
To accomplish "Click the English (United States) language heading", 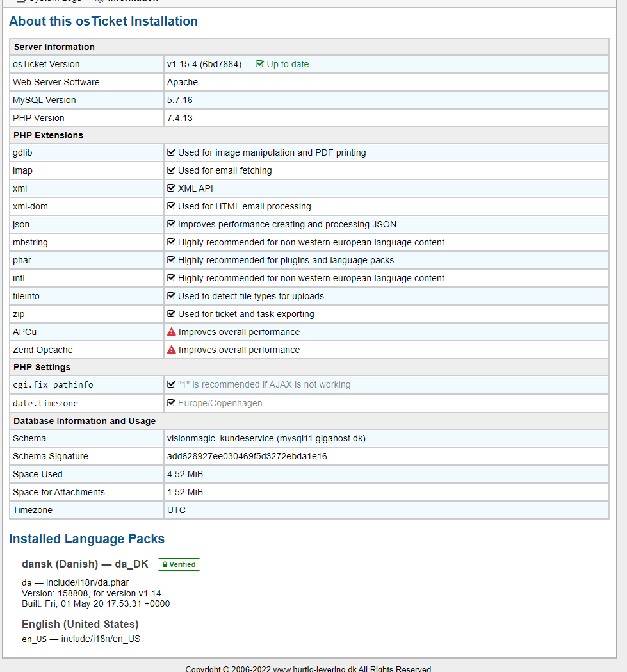I will point(80,624).
